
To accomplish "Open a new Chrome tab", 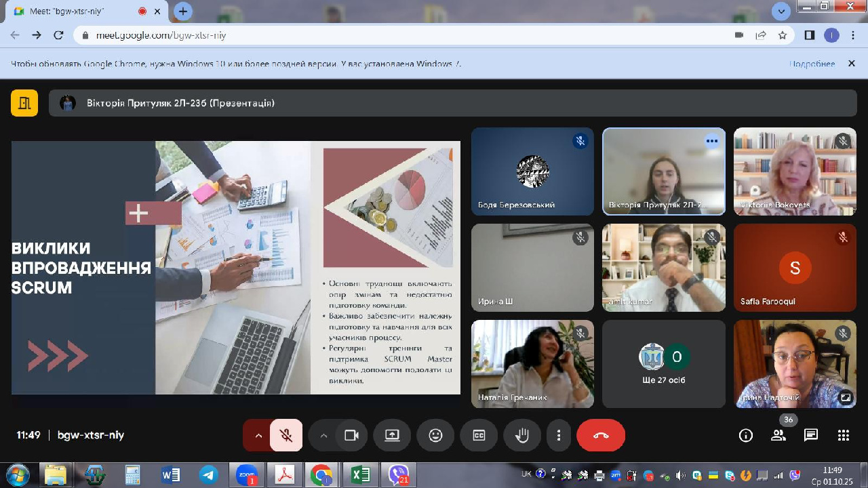I will 182,12.
